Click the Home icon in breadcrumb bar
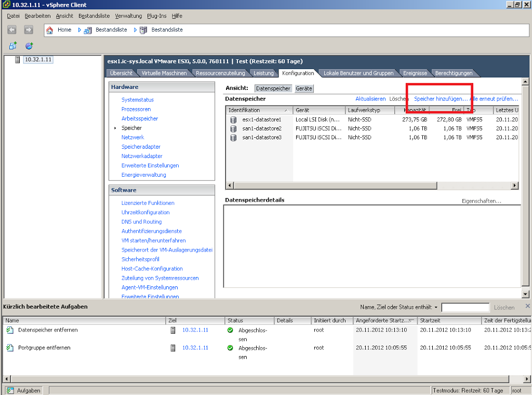The height and width of the screenshot is (395, 532). [50, 30]
